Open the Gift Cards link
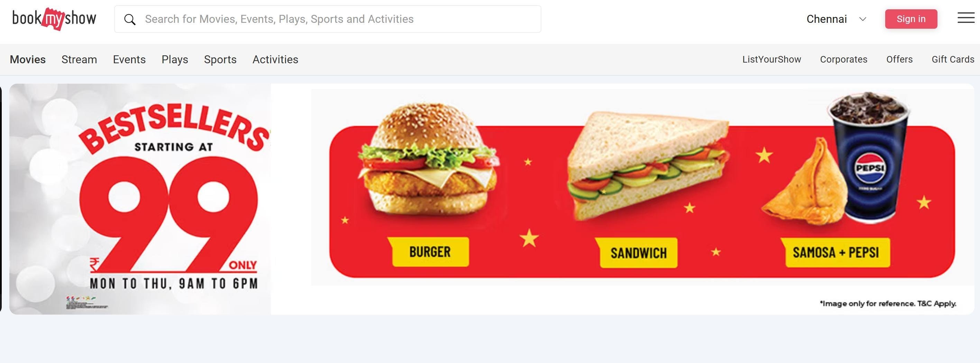 (953, 60)
